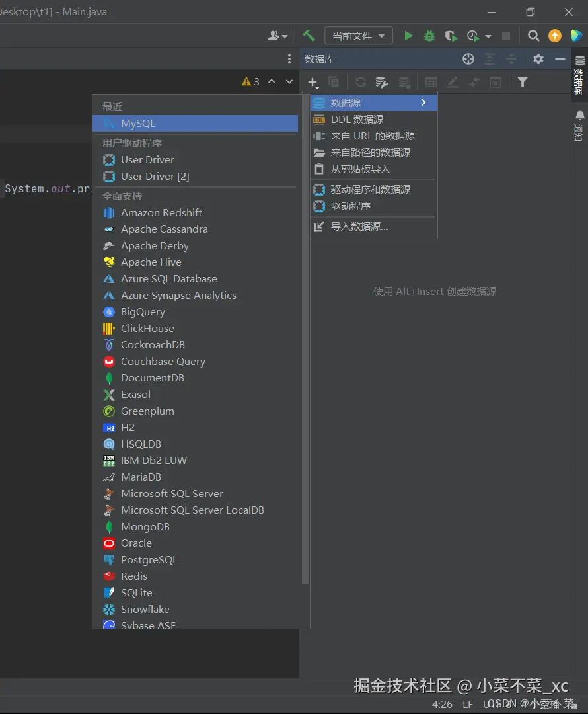Click the database crosshair Select Opened File icon
This screenshot has height=714, width=588.
(x=468, y=59)
